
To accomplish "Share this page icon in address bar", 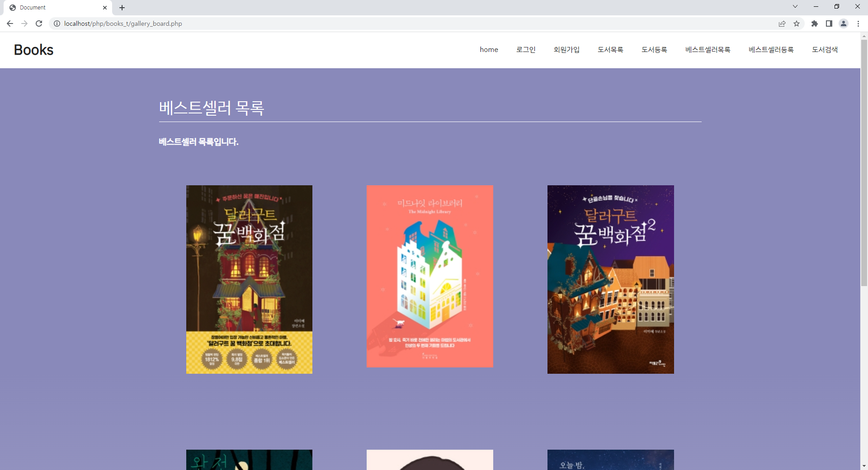I will pyautogui.click(x=782, y=23).
